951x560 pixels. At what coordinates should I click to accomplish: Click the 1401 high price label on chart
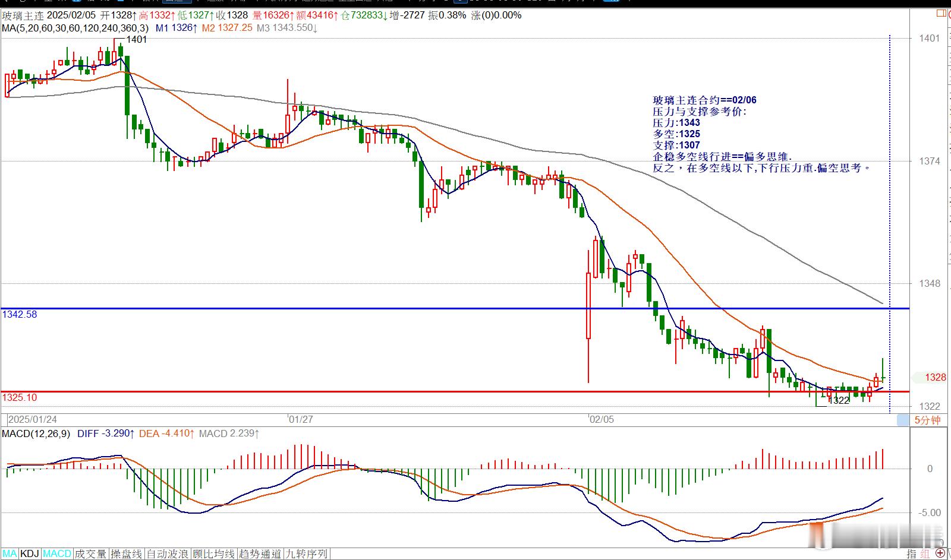137,39
